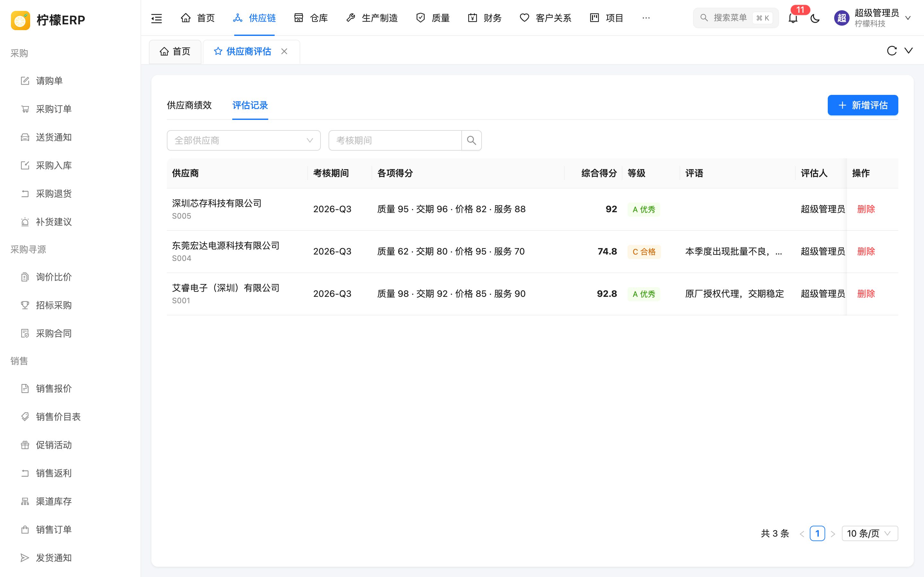Collapse the sidebar menu icon
This screenshot has width=924, height=577.
(x=157, y=18)
